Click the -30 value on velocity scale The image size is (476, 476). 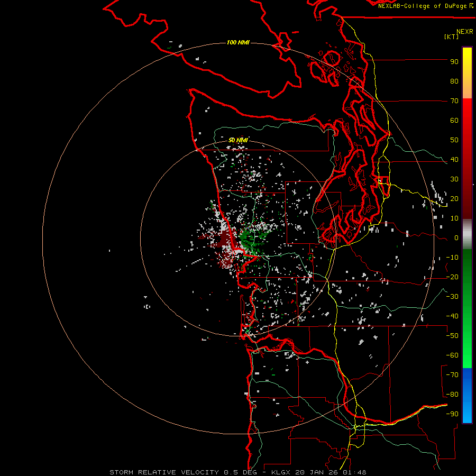point(452,297)
